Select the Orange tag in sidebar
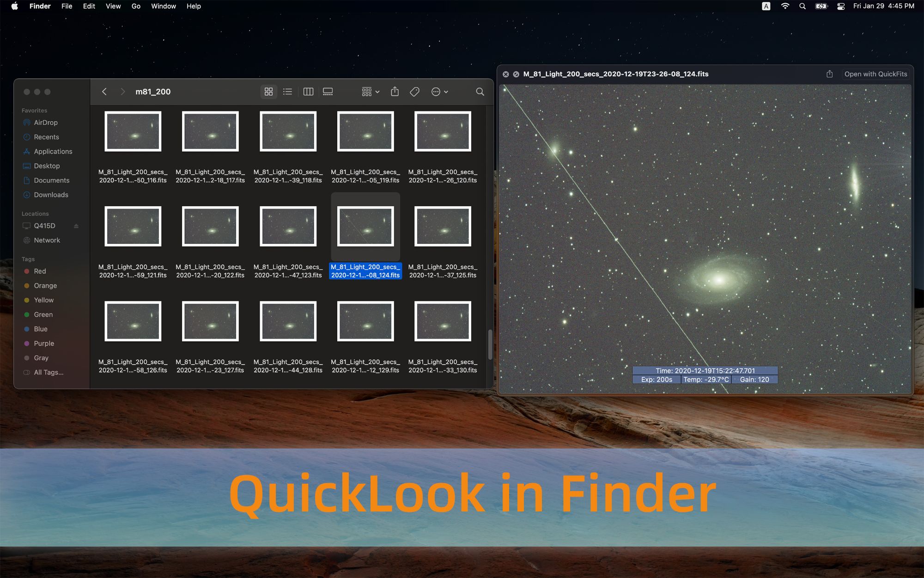The height and width of the screenshot is (578, 924). tap(45, 285)
